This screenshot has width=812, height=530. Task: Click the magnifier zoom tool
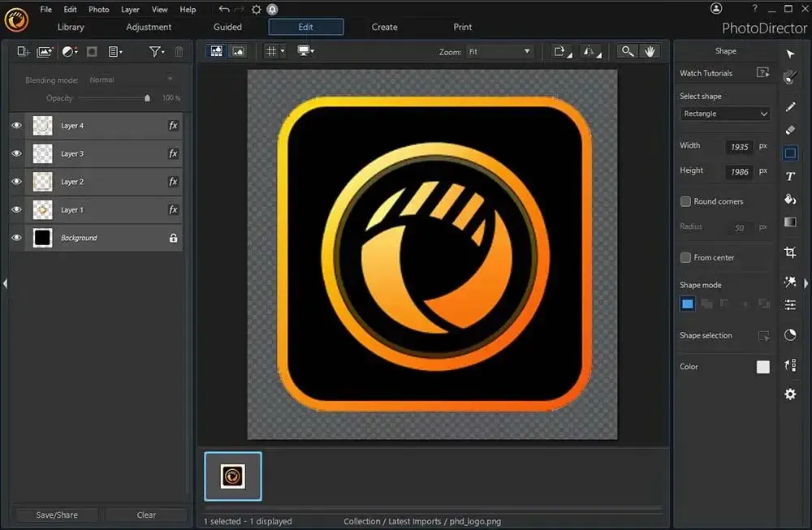click(627, 51)
